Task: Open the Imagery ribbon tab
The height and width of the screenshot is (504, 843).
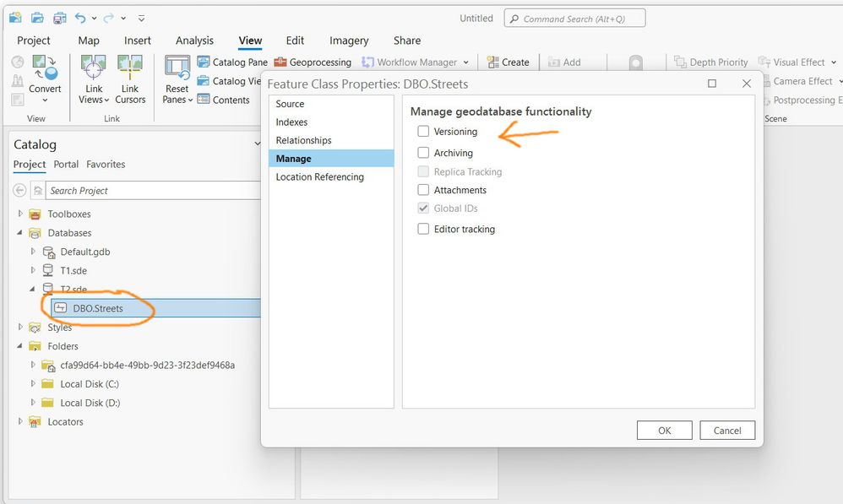Action: coord(349,41)
